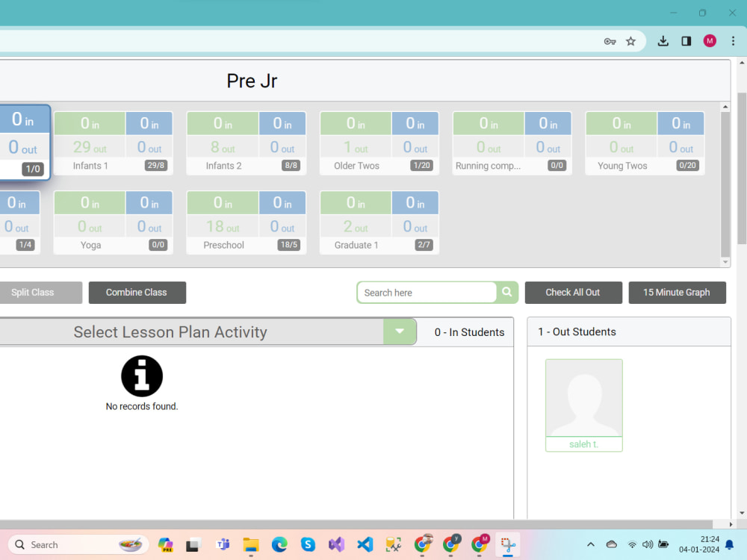Click the Windows taskbar Search box
Viewport: 747px width, 560px height.
point(78,544)
